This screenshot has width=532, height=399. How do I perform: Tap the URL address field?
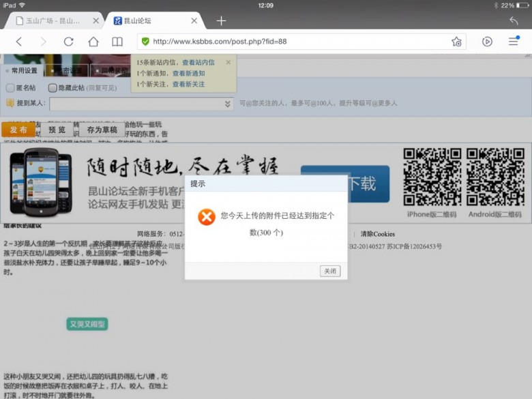[x=293, y=42]
